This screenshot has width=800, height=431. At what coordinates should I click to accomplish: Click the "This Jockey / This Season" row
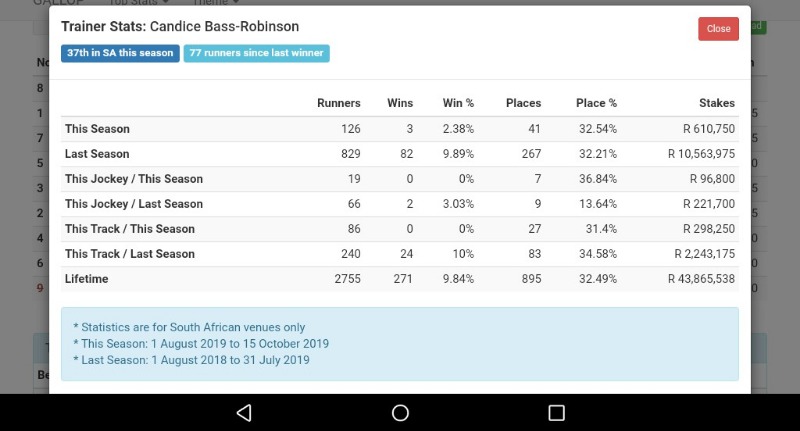coord(134,179)
